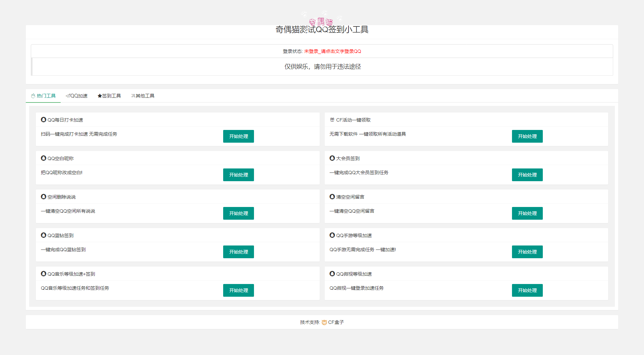Click the page title 奇偶猫测试QQ签到小工具
Image resolution: width=644 pixels, height=355 pixels.
point(322,29)
